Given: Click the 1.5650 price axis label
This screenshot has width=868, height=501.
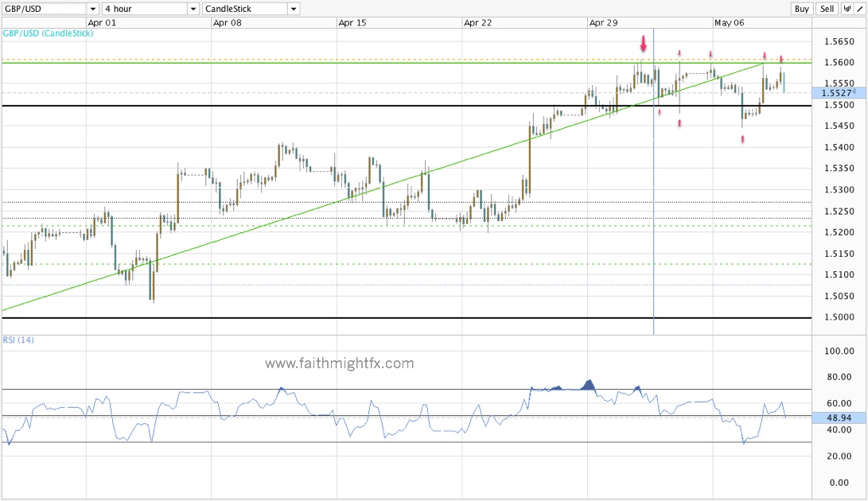Looking at the screenshot, I should click(839, 41).
